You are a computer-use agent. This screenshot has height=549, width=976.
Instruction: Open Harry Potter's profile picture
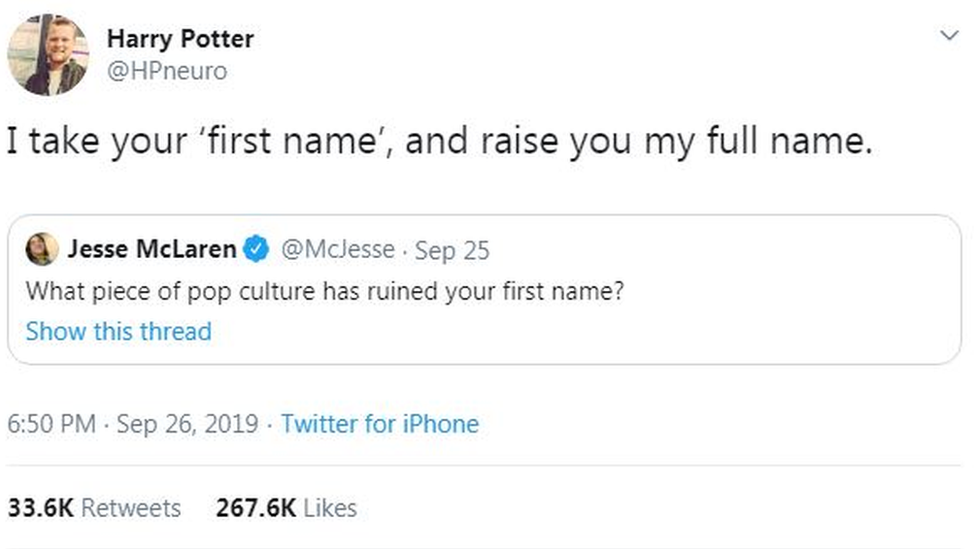pyautogui.click(x=47, y=55)
